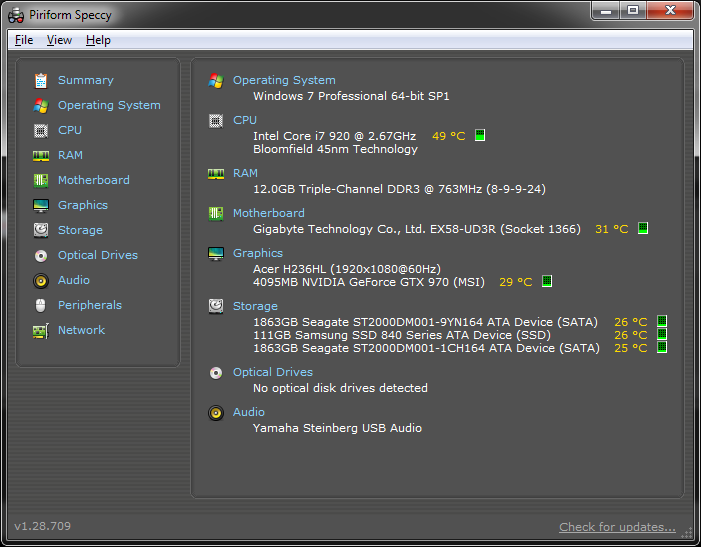This screenshot has height=547, width=701.
Task: Open the RAM section in sidebar
Action: pos(70,156)
